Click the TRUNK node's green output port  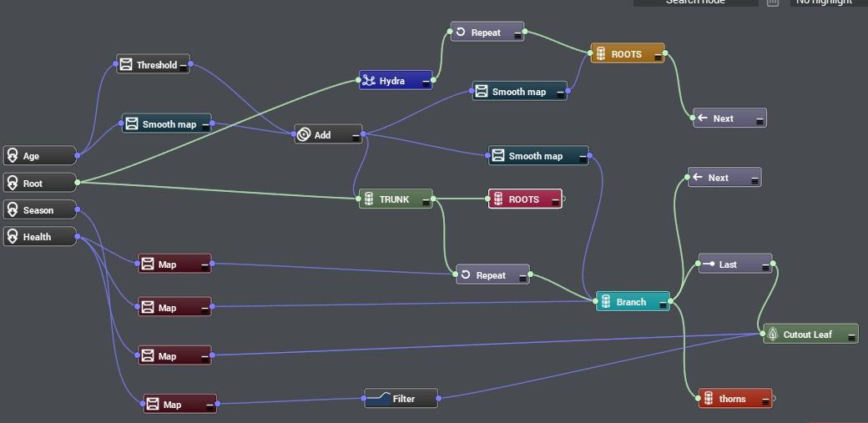433,199
